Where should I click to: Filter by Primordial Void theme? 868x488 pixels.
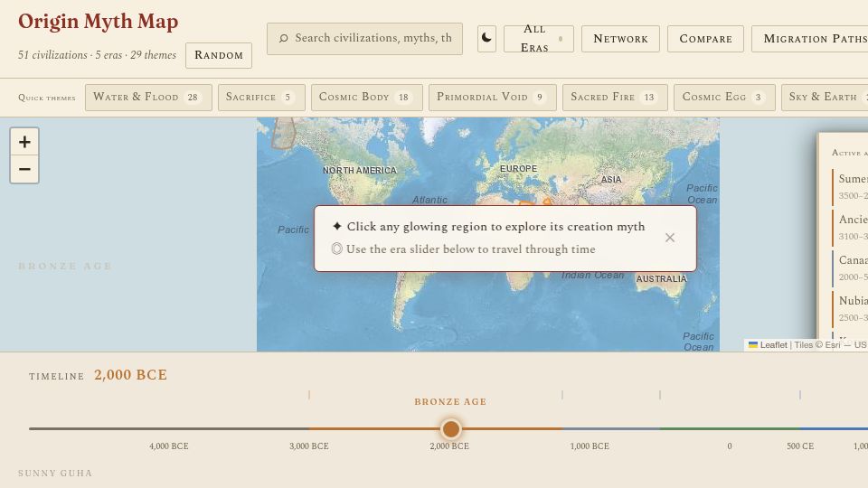click(x=492, y=98)
